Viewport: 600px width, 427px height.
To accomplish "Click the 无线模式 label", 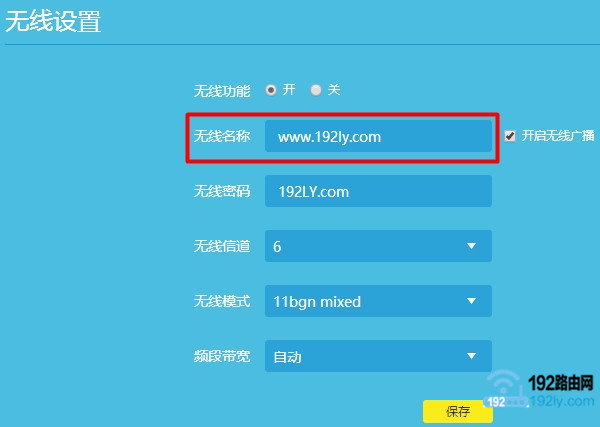I will pos(222,301).
